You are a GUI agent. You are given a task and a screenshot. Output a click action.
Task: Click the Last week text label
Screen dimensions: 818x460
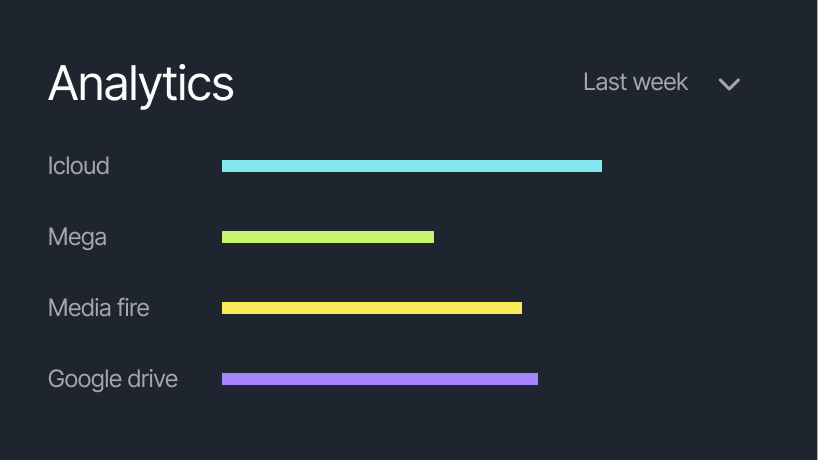pyautogui.click(x=635, y=82)
